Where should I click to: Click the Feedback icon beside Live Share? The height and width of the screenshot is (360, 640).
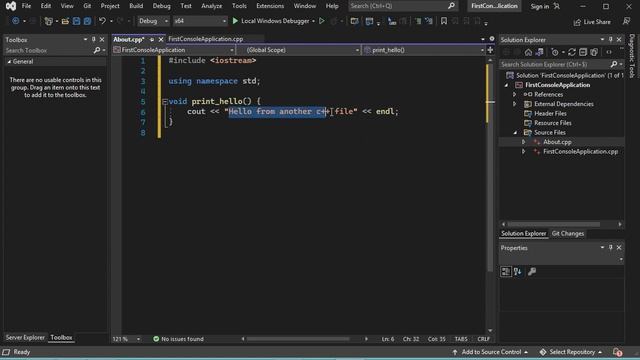[x=627, y=21]
